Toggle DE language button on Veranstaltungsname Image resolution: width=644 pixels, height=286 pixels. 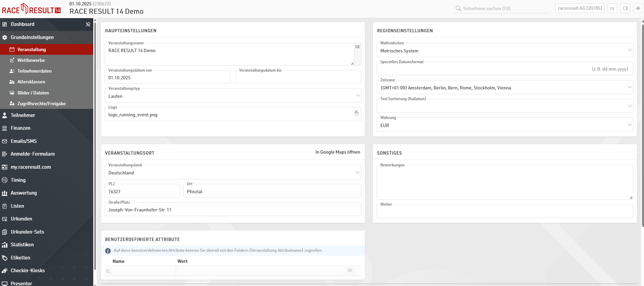click(x=358, y=47)
